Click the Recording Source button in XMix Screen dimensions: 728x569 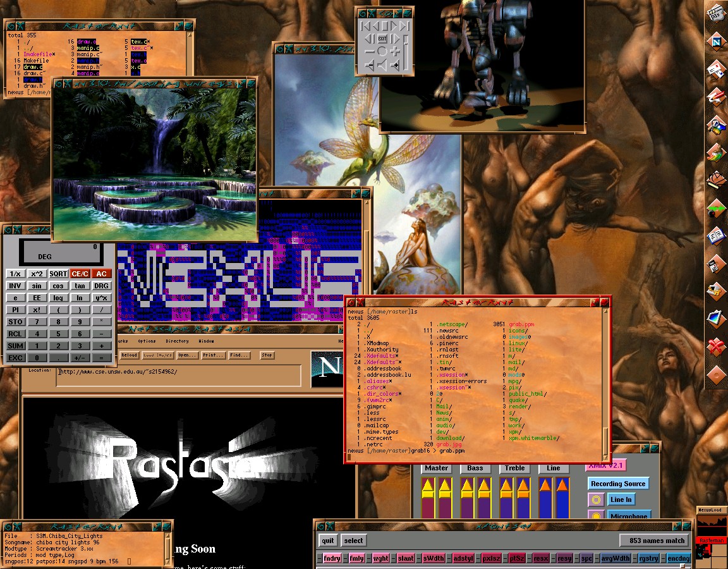pyautogui.click(x=618, y=484)
